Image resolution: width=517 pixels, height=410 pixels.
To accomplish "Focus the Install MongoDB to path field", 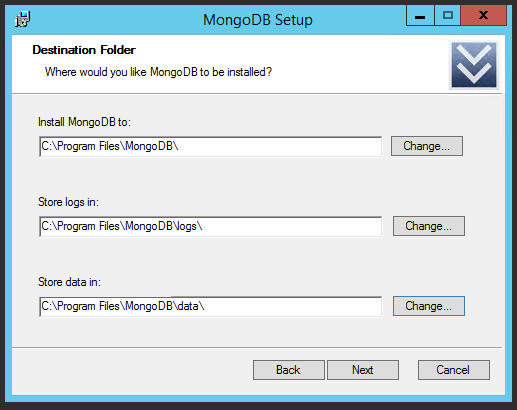I will 211,146.
